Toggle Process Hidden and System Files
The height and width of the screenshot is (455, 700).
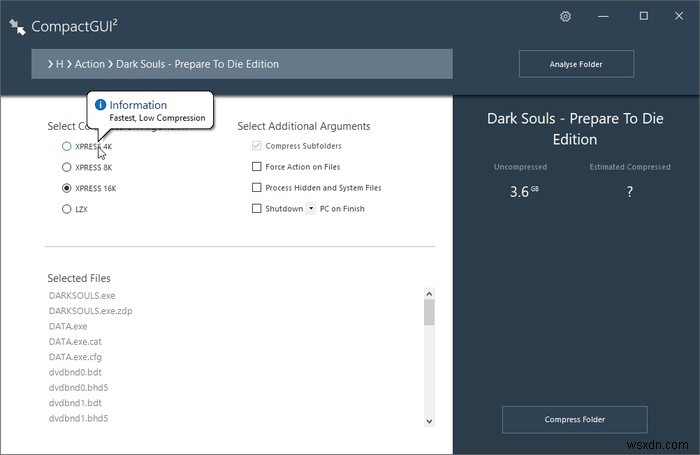click(257, 187)
